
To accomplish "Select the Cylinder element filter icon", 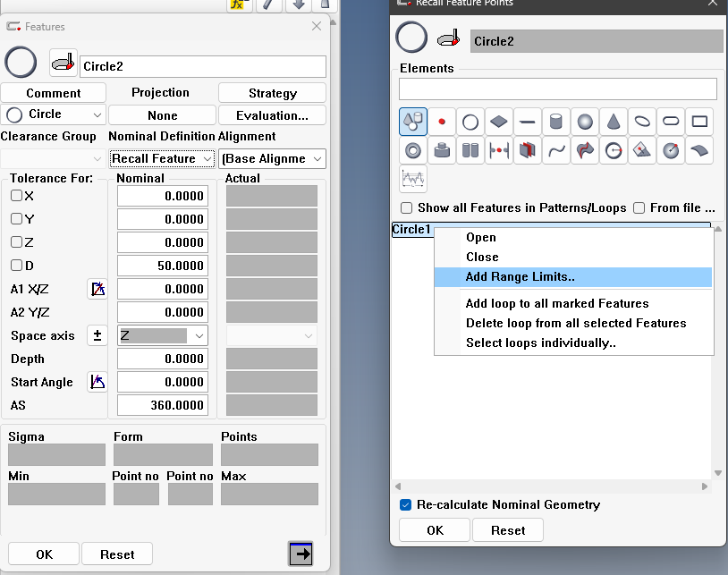I will 555,122.
